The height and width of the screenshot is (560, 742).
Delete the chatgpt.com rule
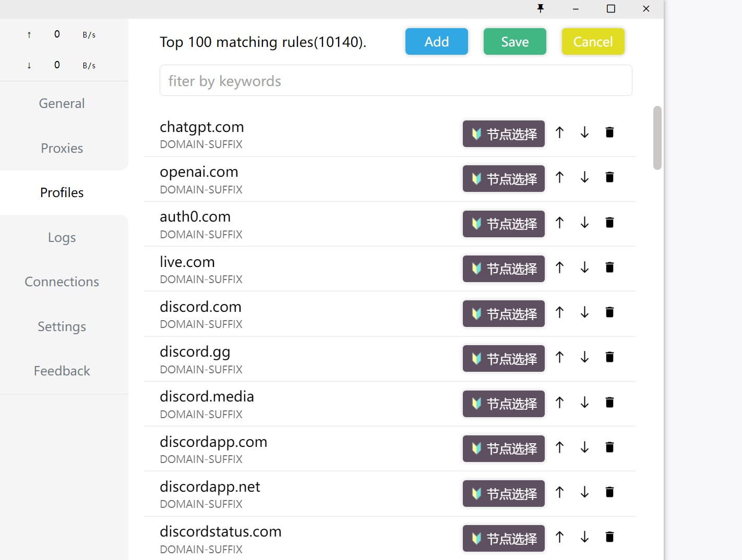coord(609,132)
